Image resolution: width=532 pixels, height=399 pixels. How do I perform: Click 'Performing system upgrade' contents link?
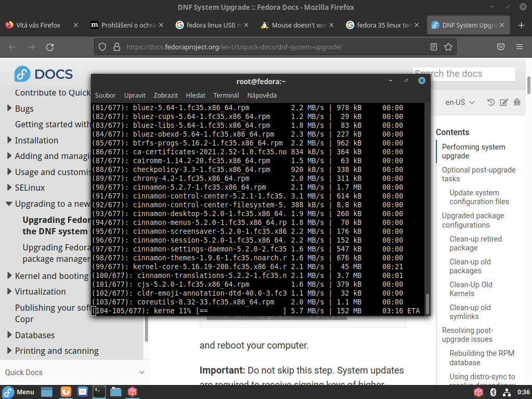click(474, 151)
